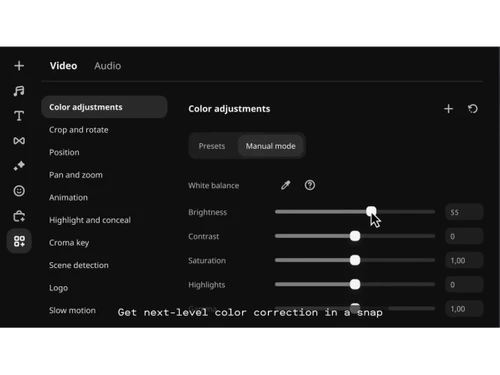
Task: Click the plus import icon in sidebar
Action: point(19,66)
